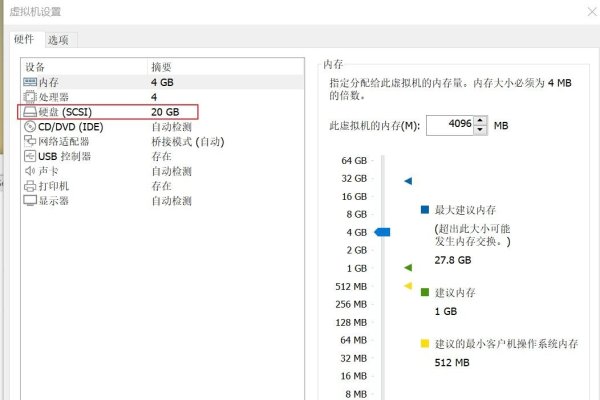The height and width of the screenshot is (400, 600).
Task: Increase memory with the spinner up arrow
Action: (480, 121)
